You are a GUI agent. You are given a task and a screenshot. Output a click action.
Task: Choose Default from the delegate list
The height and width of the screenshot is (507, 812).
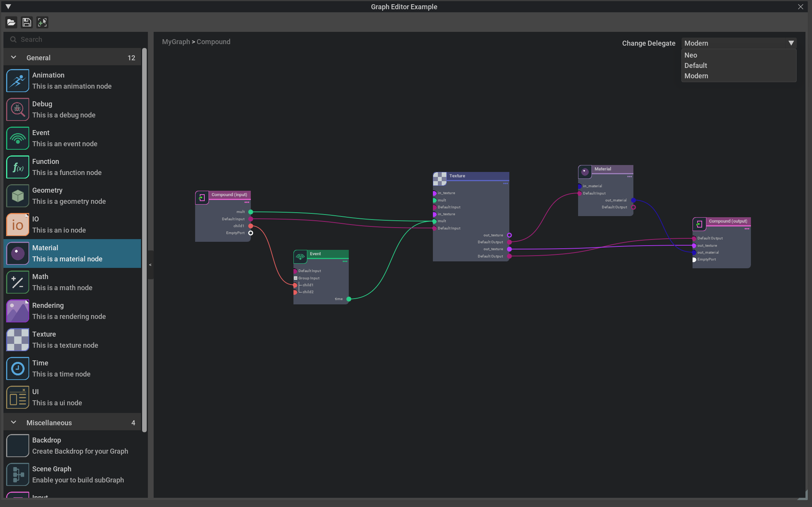point(696,66)
